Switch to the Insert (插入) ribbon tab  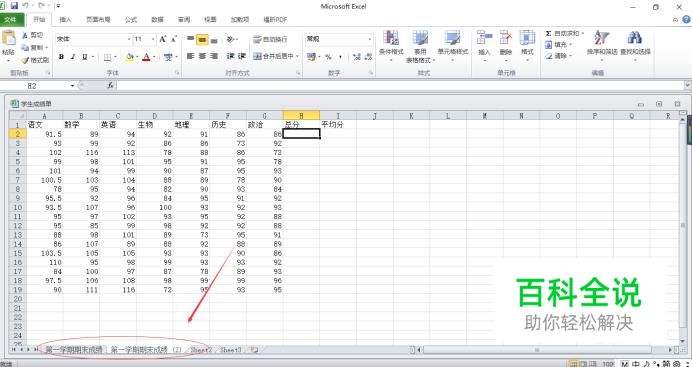[65, 20]
